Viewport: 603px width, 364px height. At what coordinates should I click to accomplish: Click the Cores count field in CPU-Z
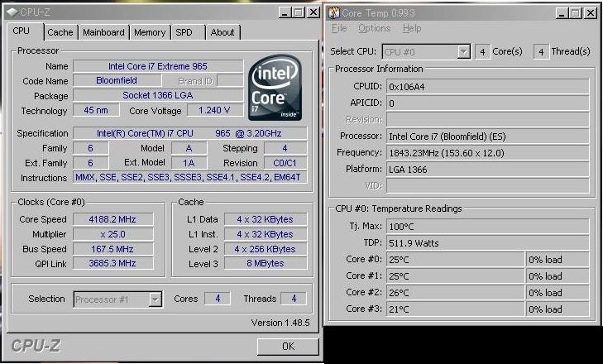(x=218, y=299)
